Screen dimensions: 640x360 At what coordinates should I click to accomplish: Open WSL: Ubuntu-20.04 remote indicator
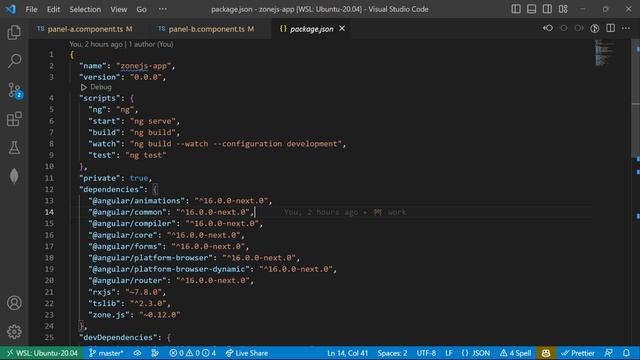tap(42, 353)
